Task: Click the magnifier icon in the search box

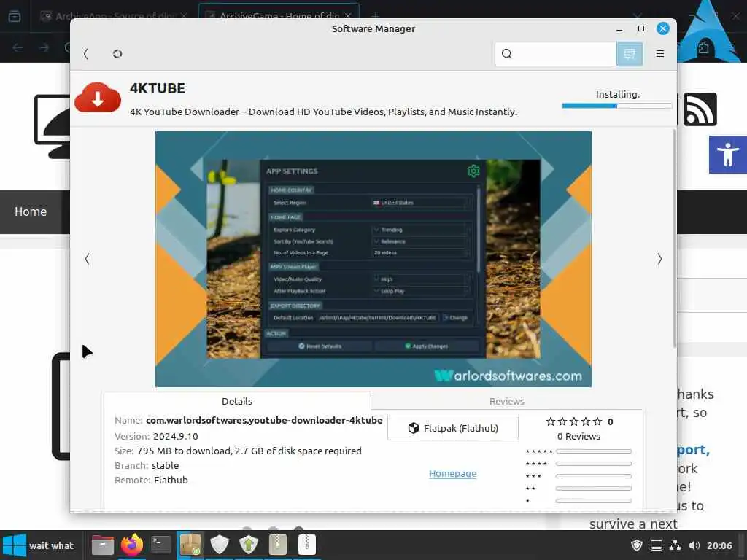Action: coord(507,54)
